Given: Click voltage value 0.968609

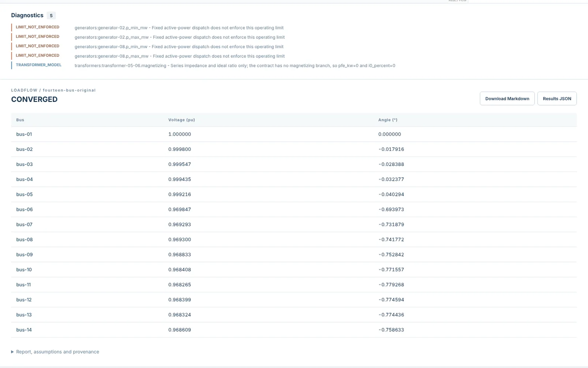Looking at the screenshot, I should 180,330.
